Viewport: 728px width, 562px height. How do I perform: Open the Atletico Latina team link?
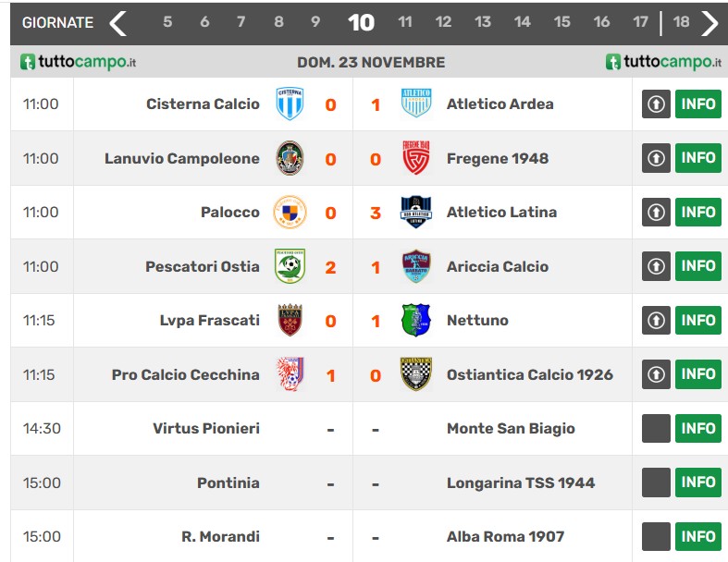click(501, 213)
